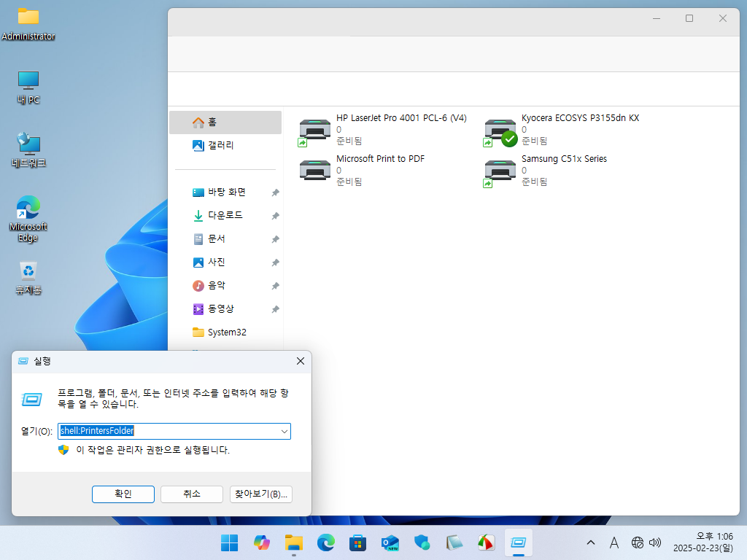Click the pin icon next to 사진
This screenshot has height=560, width=747.
click(x=275, y=262)
